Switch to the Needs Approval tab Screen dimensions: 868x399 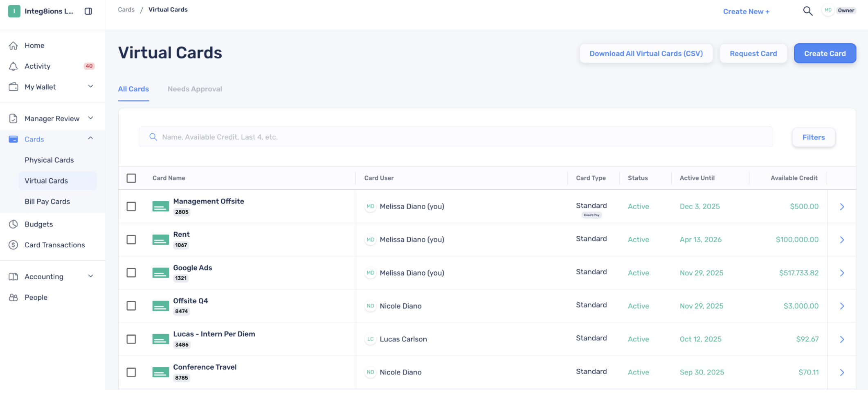click(195, 89)
